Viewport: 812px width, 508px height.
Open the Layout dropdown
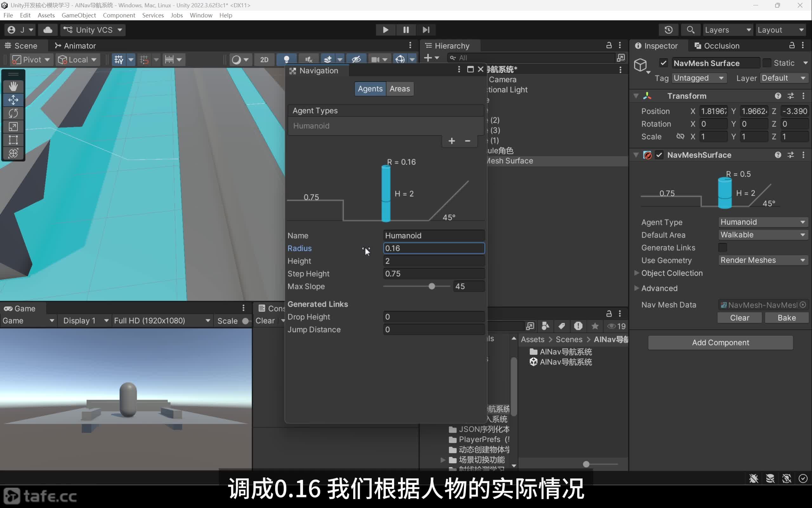click(781, 30)
